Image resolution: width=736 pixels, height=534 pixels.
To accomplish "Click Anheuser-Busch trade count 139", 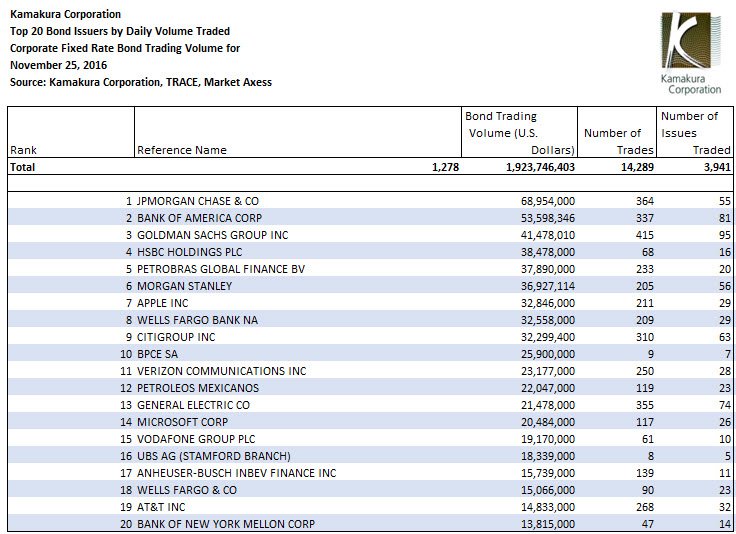I will (x=645, y=473).
